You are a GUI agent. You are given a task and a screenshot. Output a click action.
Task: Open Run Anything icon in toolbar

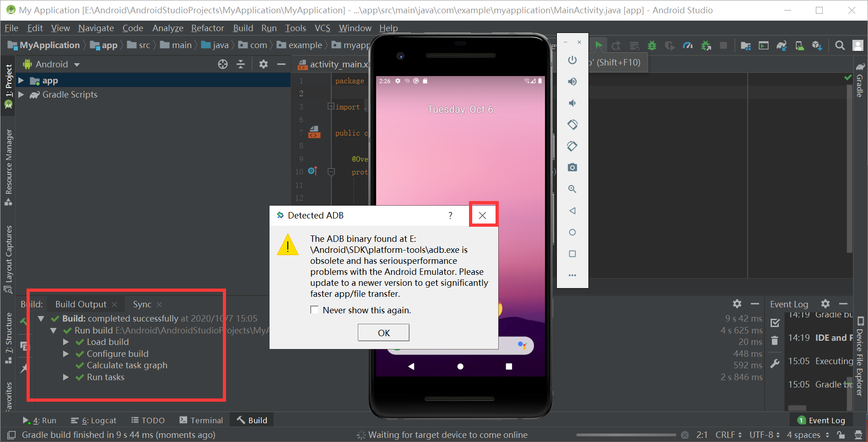[764, 45]
